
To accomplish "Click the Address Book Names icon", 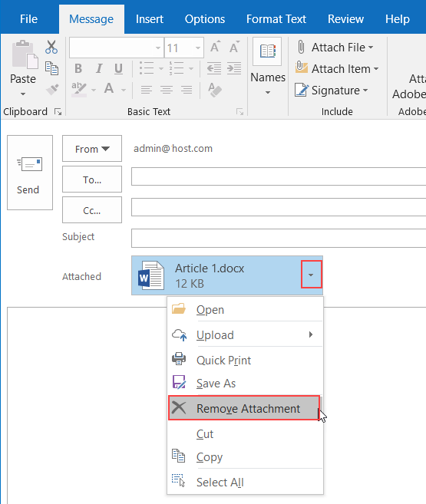I will [267, 51].
